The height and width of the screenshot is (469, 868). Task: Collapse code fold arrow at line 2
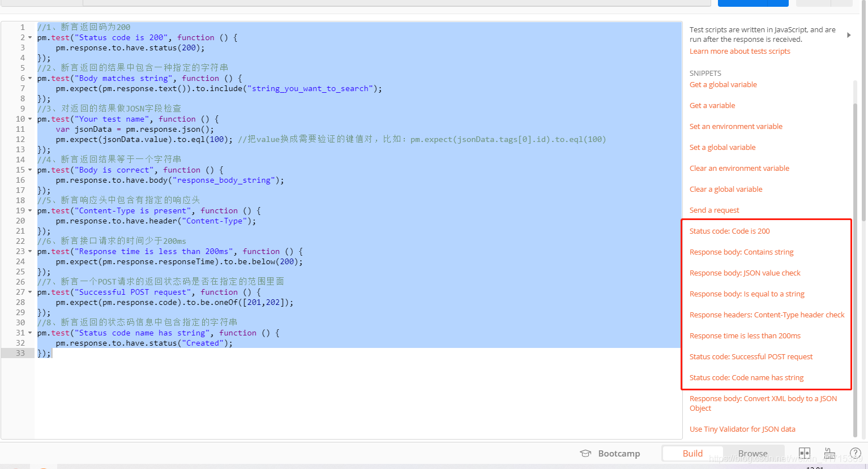pos(30,37)
